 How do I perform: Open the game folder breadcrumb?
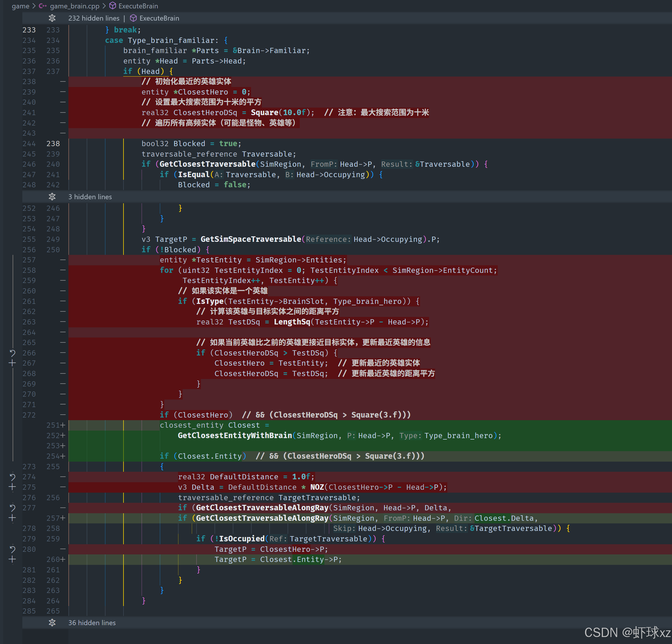[x=20, y=6]
